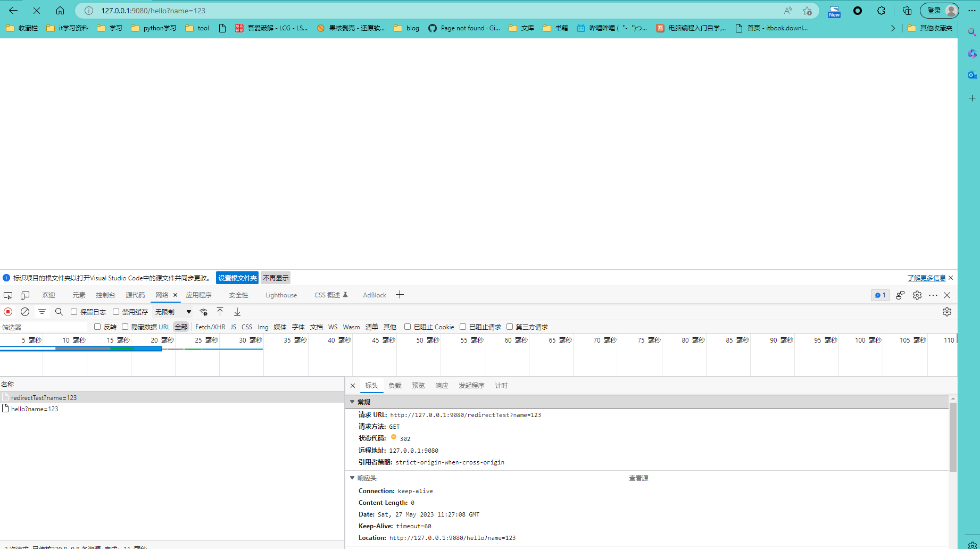This screenshot has width=980, height=549.
Task: Open the 无限制 throttling dropdown
Action: point(173,312)
